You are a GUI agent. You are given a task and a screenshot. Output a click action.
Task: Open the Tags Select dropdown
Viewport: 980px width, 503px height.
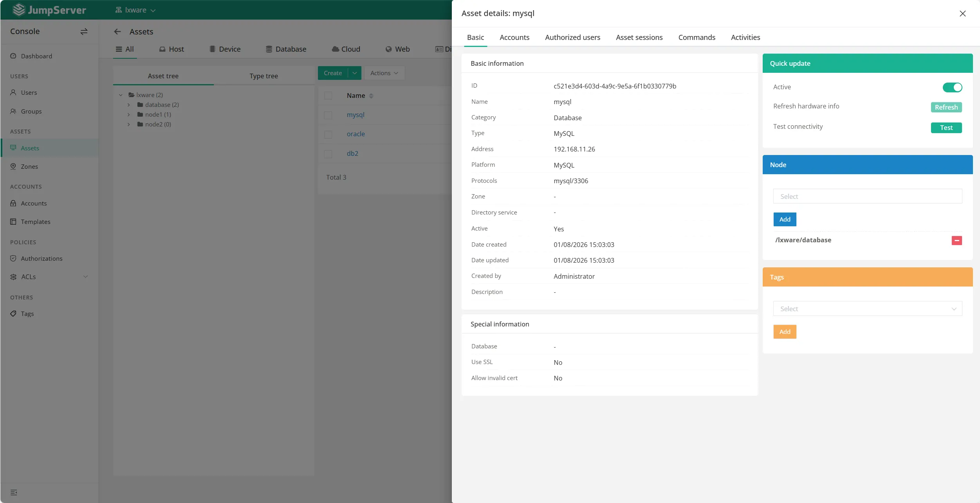867,308
